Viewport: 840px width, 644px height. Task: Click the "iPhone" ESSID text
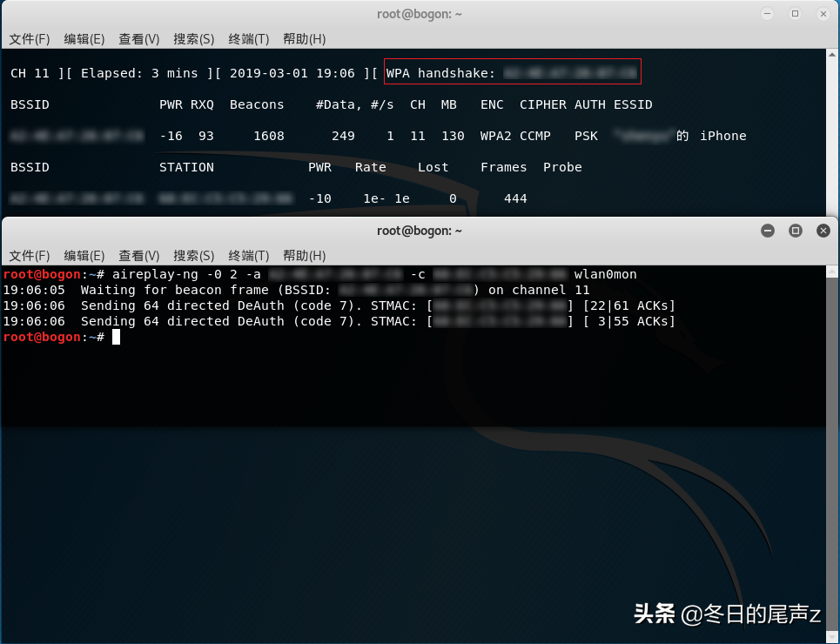pos(723,136)
